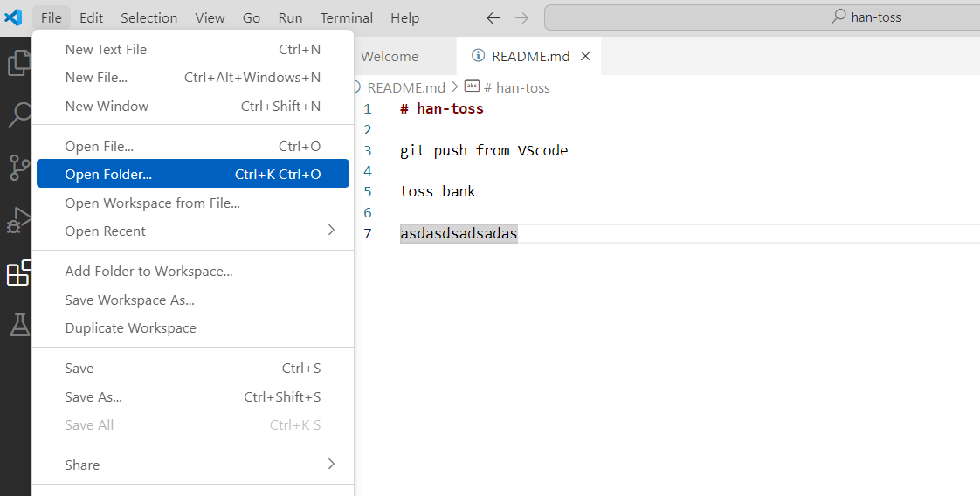Choose Duplicate Workspace
This screenshot has width=980, height=496.
point(193,328)
